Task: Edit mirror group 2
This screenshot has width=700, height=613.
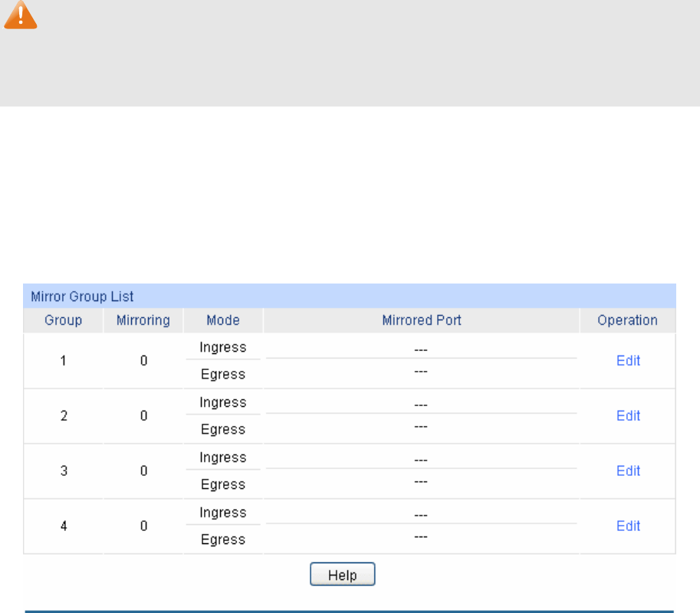Action: coord(628,416)
